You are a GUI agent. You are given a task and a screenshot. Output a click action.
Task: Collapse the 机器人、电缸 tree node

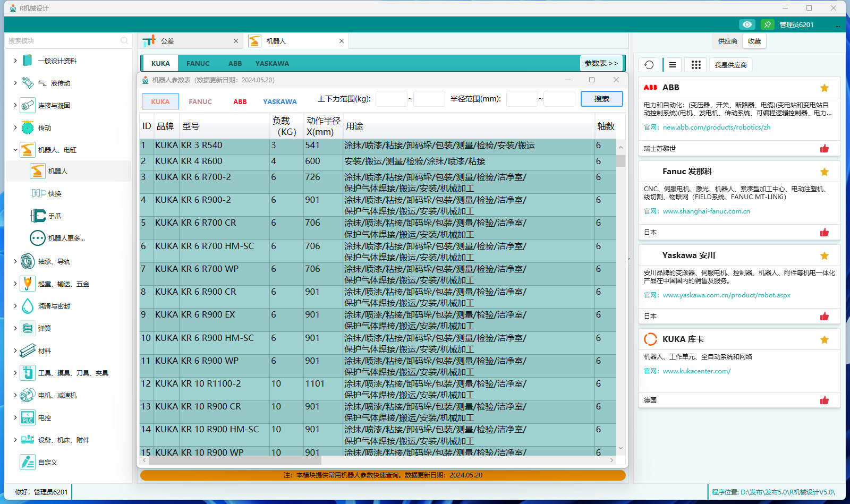pyautogui.click(x=15, y=150)
